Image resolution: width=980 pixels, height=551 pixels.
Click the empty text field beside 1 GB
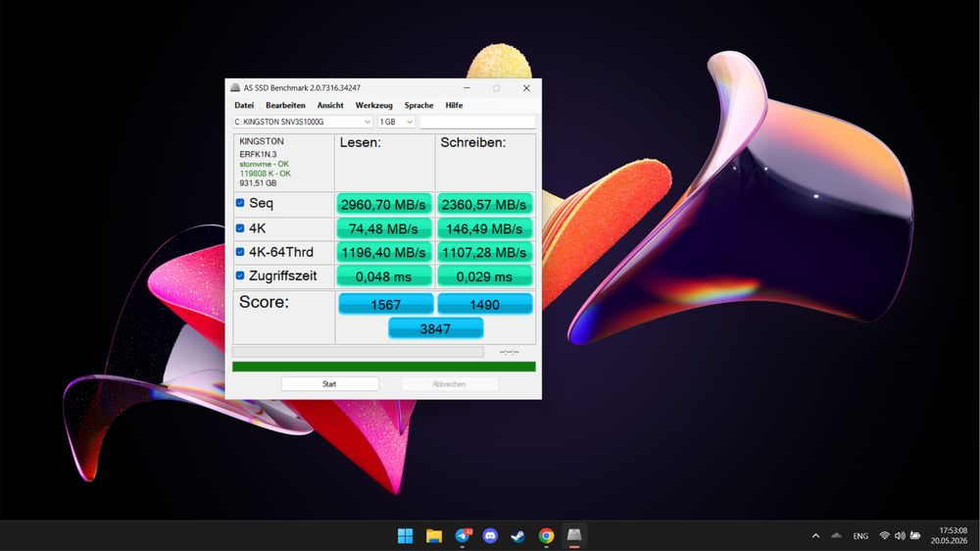(477, 122)
